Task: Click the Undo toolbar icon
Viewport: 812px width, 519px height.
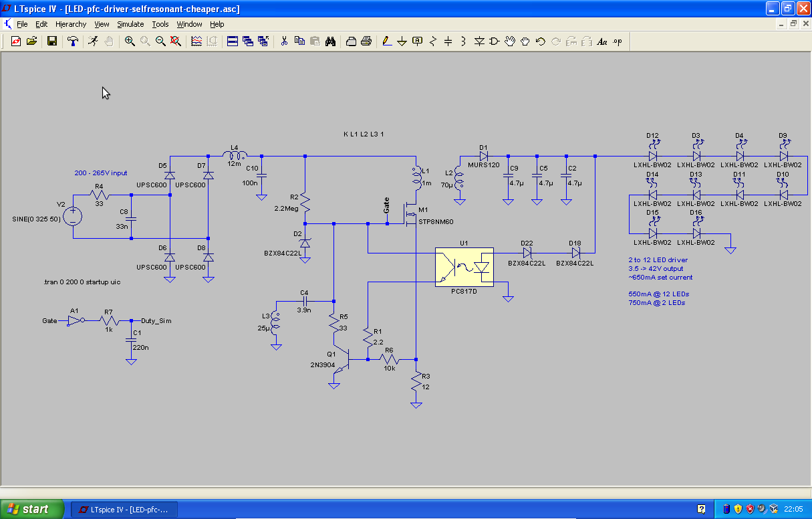Action: tap(540, 41)
